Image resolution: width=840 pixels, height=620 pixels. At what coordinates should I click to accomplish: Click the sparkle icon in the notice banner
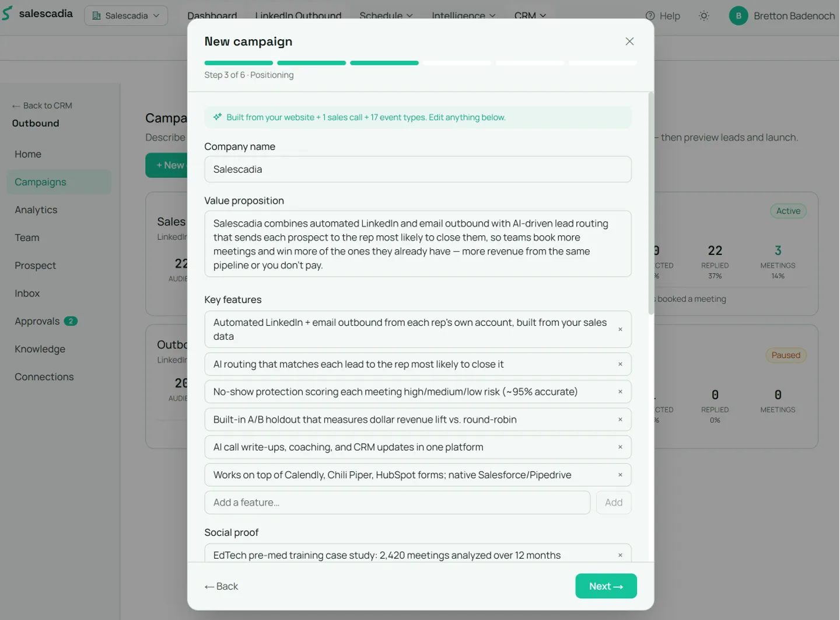218,117
